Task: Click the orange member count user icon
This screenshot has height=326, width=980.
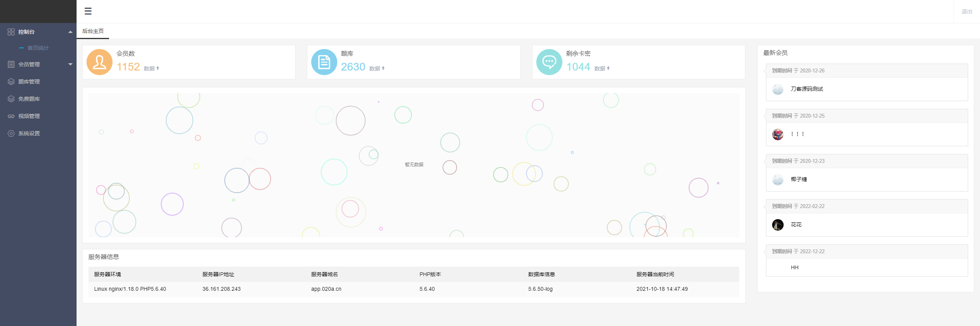Action: click(100, 62)
